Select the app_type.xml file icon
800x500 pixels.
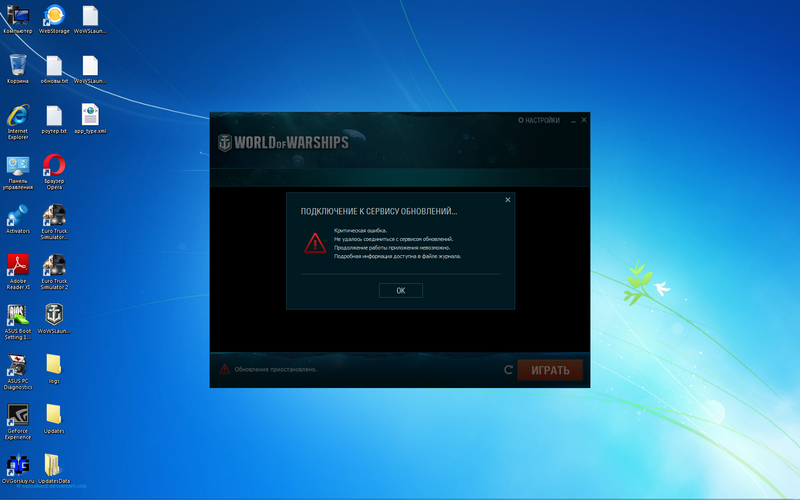click(90, 119)
